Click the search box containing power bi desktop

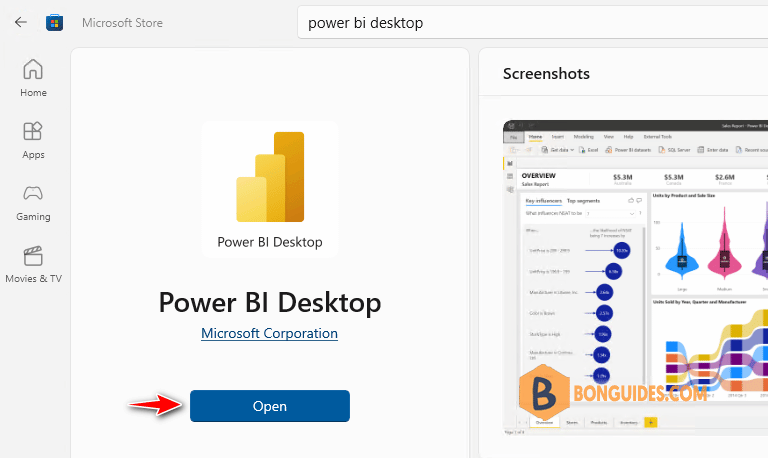[532, 23]
